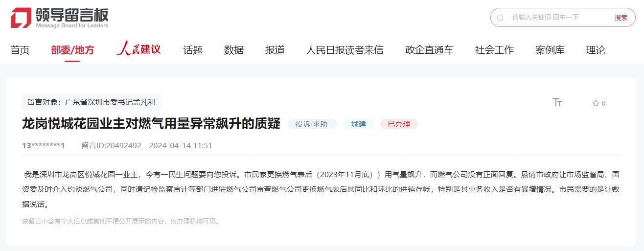Click the magnifier icon in search box

[x=500, y=18]
